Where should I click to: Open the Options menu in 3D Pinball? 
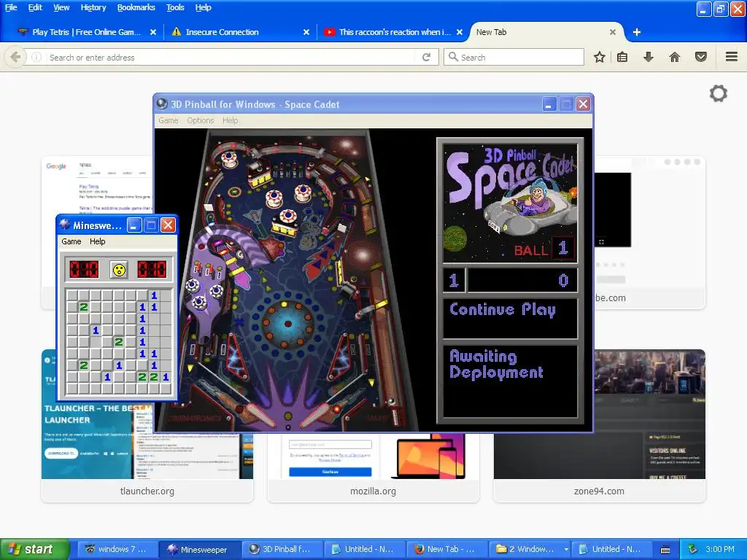[x=200, y=120]
